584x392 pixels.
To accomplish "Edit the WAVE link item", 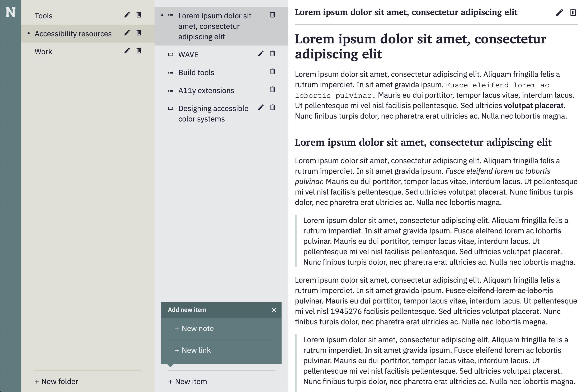I will pos(261,53).
